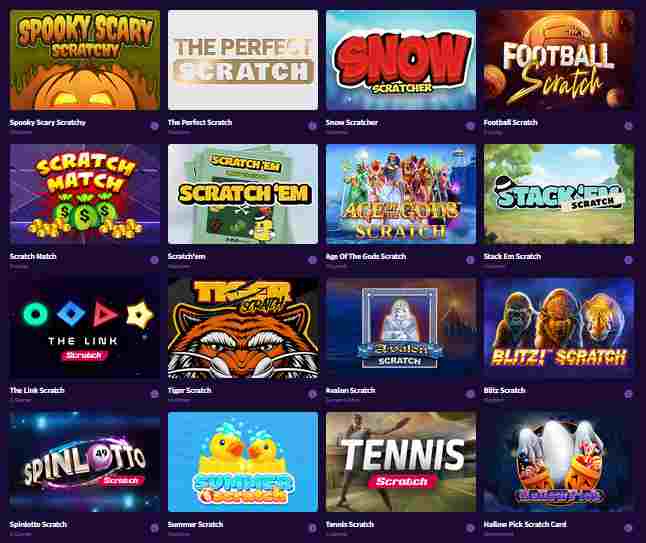646x543 pixels.
Task: Click the Scratch Match info icon
Action: coord(154,260)
